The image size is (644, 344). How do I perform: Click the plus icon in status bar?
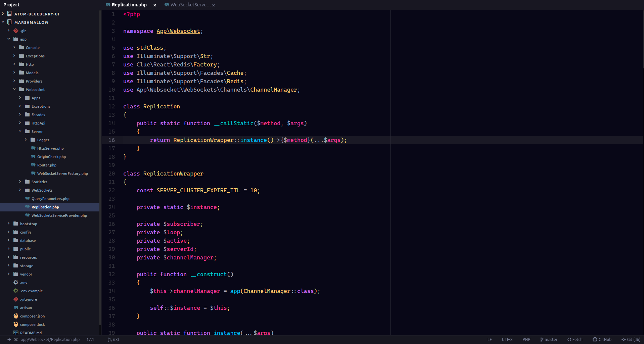9,340
